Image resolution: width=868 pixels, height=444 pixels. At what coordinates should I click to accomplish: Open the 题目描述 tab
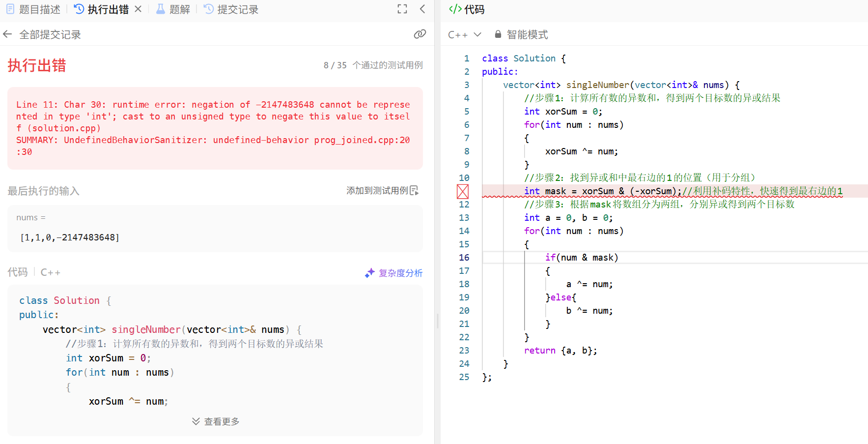coord(33,9)
